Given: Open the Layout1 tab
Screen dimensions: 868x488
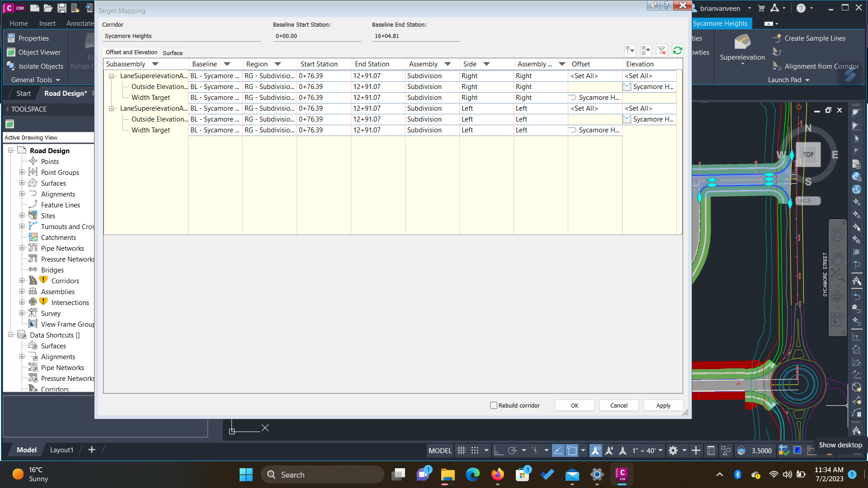Looking at the screenshot, I should (x=61, y=450).
